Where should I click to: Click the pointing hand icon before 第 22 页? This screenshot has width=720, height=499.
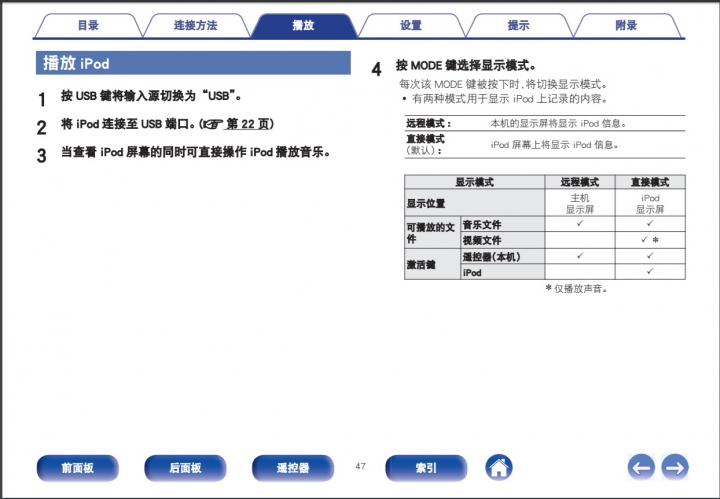pyautogui.click(x=214, y=124)
